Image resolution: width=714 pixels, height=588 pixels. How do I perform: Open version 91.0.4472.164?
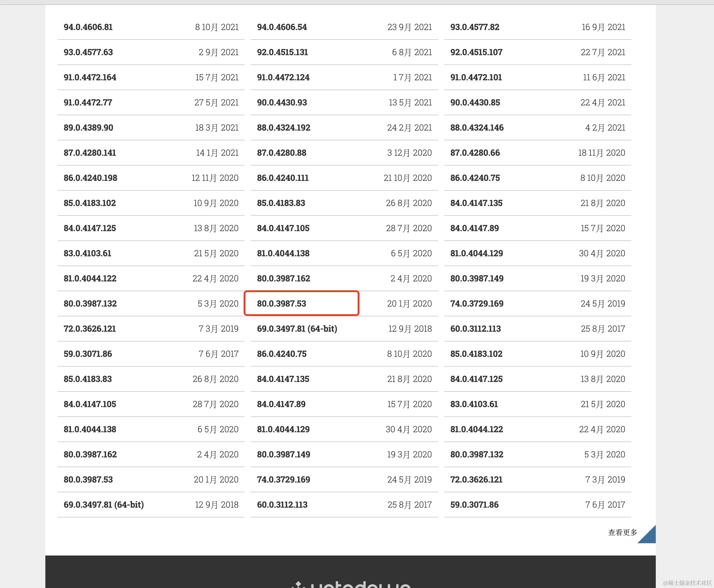(90, 77)
